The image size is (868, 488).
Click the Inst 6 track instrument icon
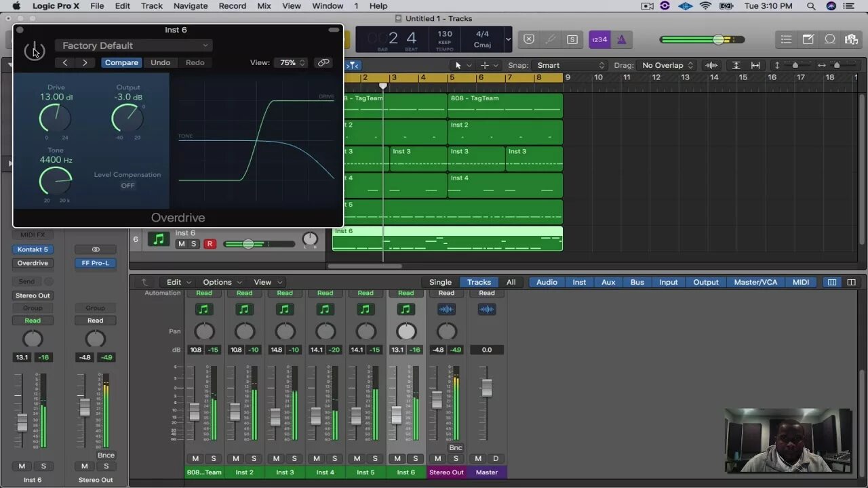[x=159, y=239]
